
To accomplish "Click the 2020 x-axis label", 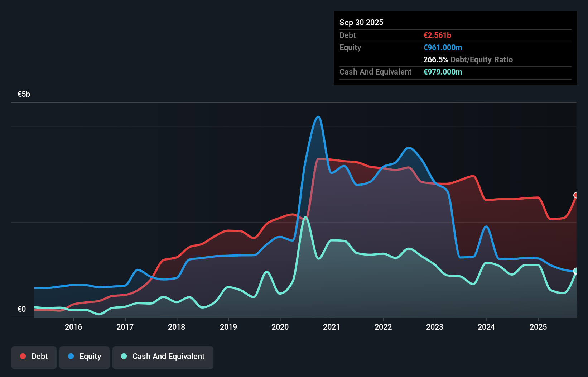I will [x=280, y=327].
